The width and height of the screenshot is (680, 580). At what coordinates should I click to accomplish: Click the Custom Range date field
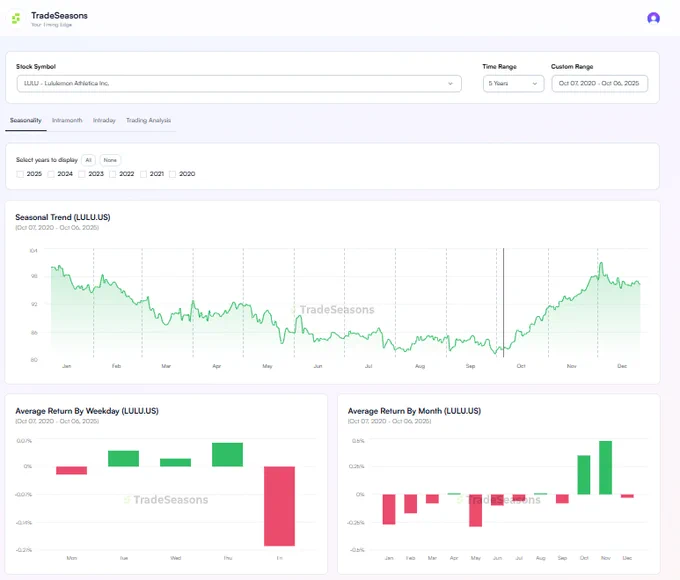click(x=599, y=83)
